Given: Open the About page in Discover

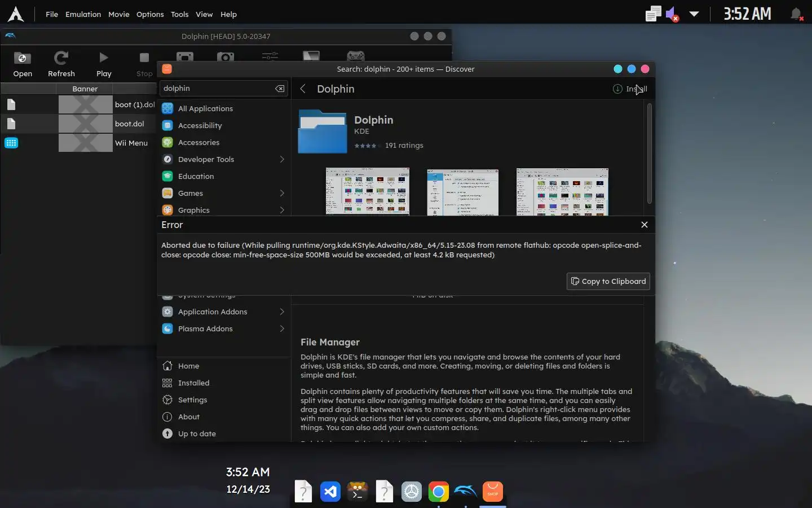Looking at the screenshot, I should tap(224, 417).
